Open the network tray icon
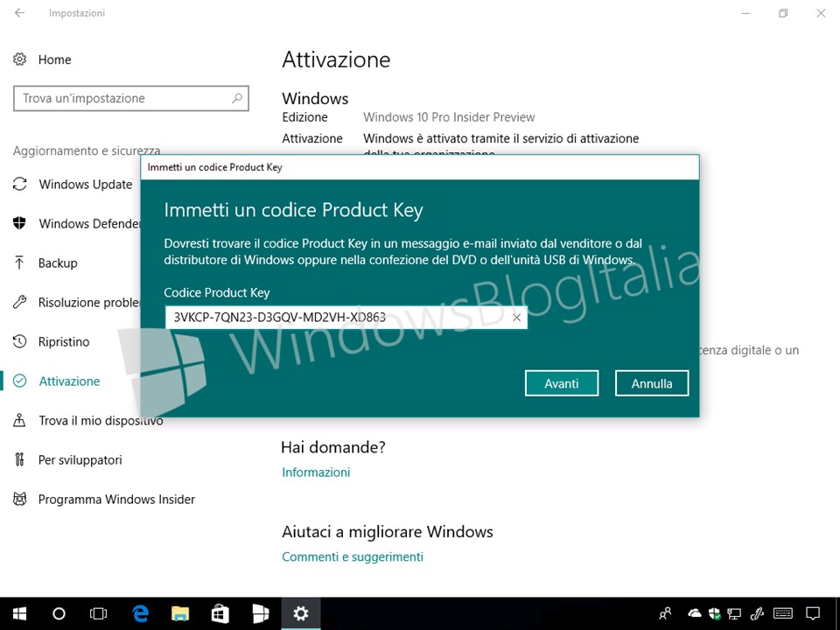 [734, 613]
